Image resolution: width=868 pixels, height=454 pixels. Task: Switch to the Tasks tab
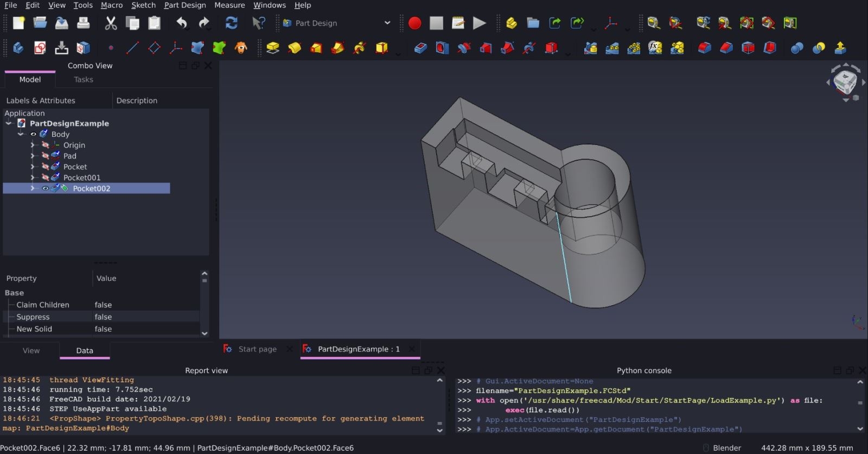coord(84,80)
